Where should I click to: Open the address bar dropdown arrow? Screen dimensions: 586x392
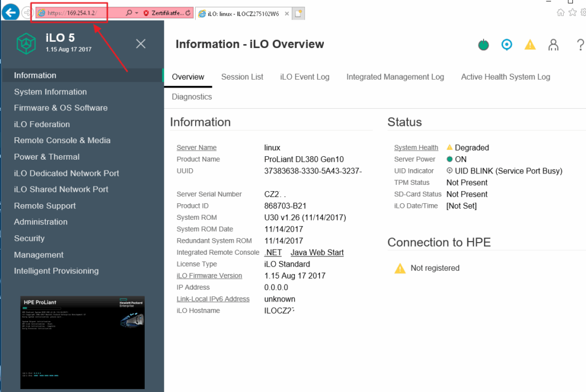(136, 13)
